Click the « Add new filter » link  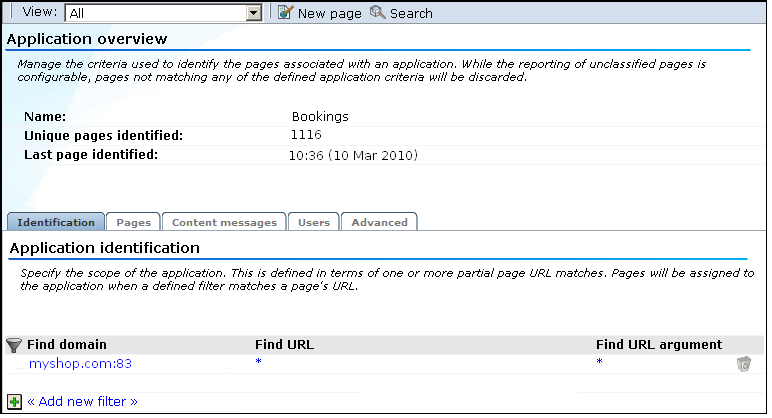[82, 402]
